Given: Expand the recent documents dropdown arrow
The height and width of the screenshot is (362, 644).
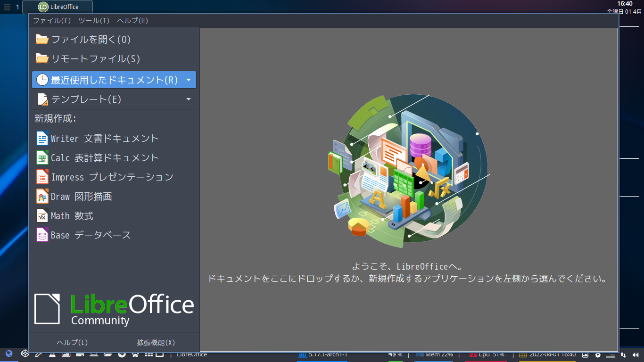Looking at the screenshot, I should click(x=188, y=79).
